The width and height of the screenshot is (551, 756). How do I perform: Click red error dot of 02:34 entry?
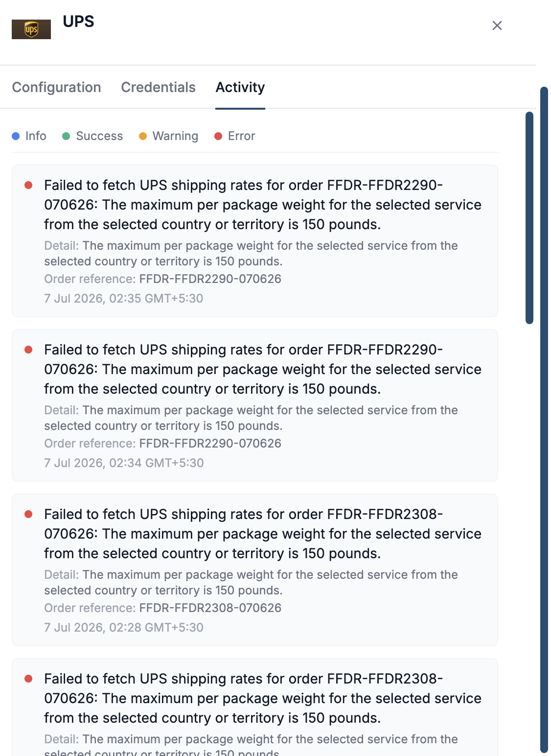[28, 350]
